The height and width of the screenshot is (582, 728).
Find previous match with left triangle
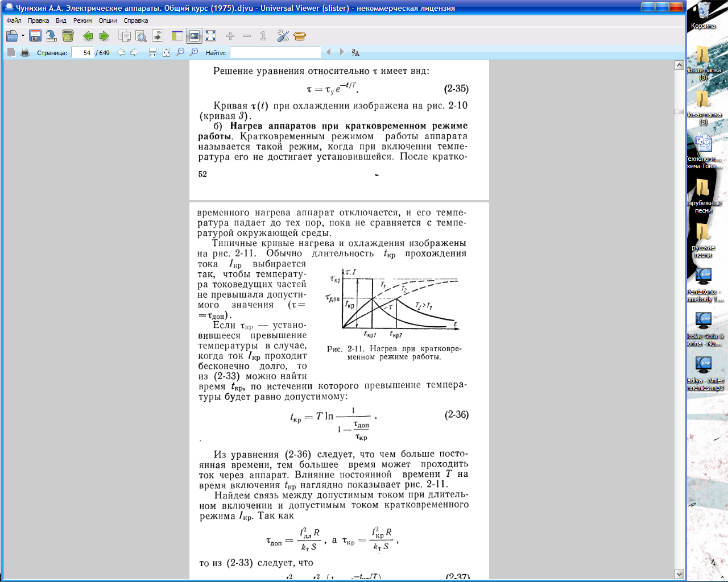tap(328, 52)
